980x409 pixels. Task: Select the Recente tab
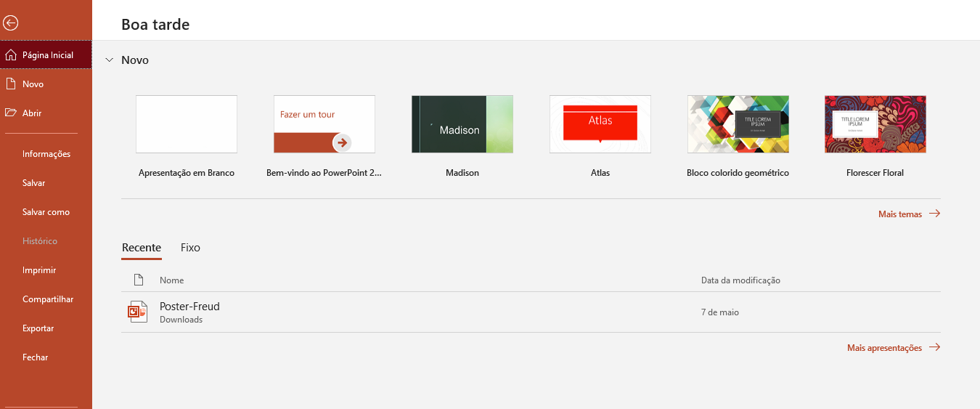[142, 248]
